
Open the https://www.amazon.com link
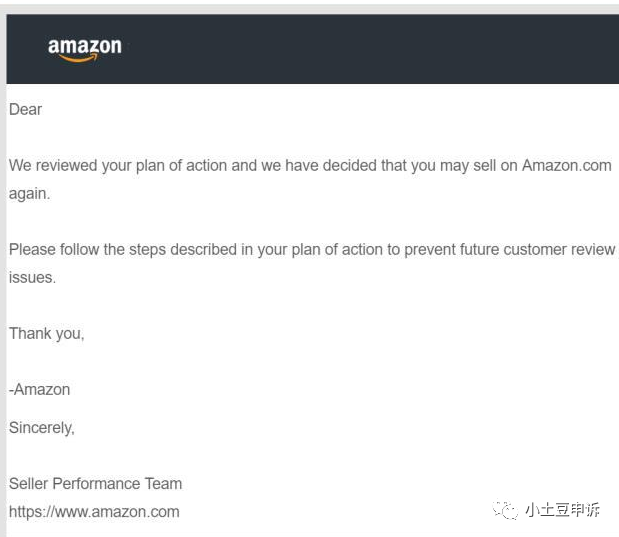point(94,511)
